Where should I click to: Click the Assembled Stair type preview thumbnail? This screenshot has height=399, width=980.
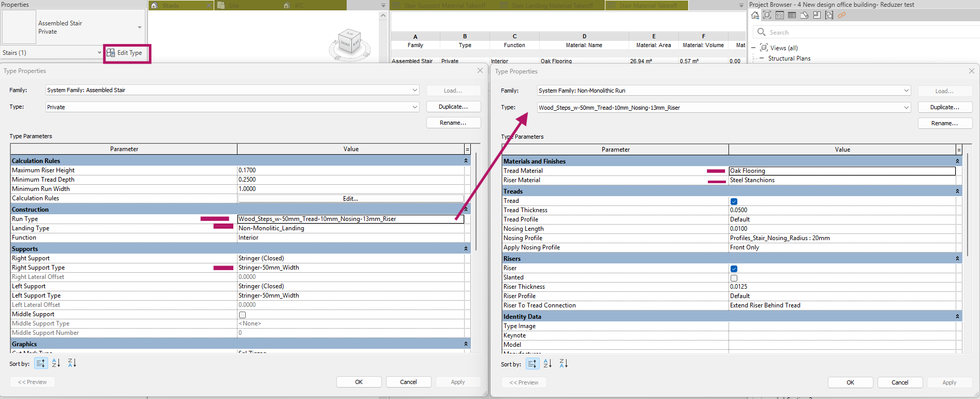[x=19, y=27]
